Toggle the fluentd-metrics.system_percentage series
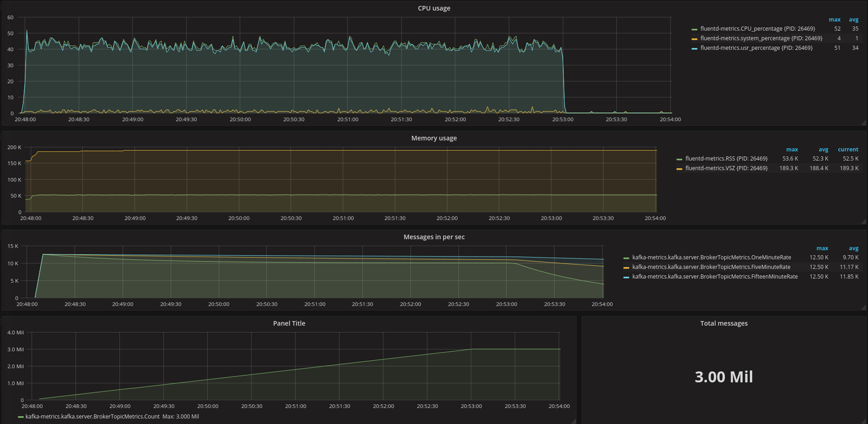This screenshot has width=868, height=424. point(761,38)
